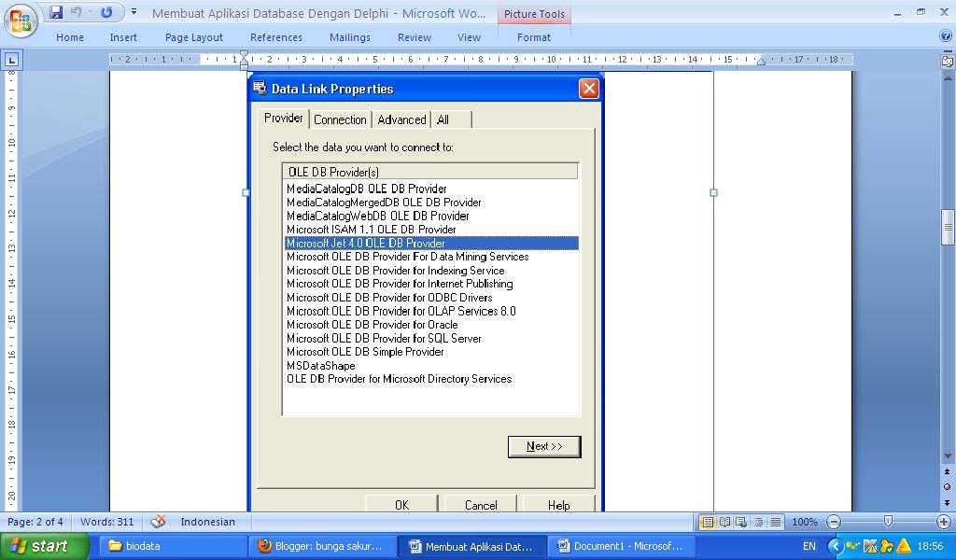Switch to Web Layout view icon
The height and width of the screenshot is (560, 956).
(x=740, y=520)
